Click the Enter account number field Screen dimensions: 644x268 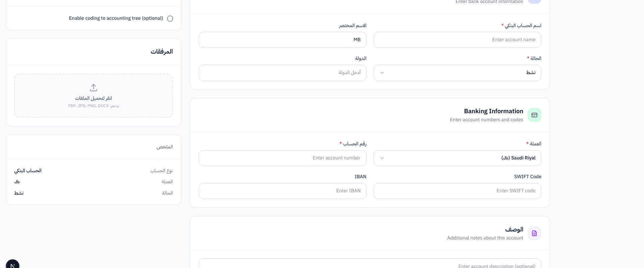pyautogui.click(x=282, y=158)
